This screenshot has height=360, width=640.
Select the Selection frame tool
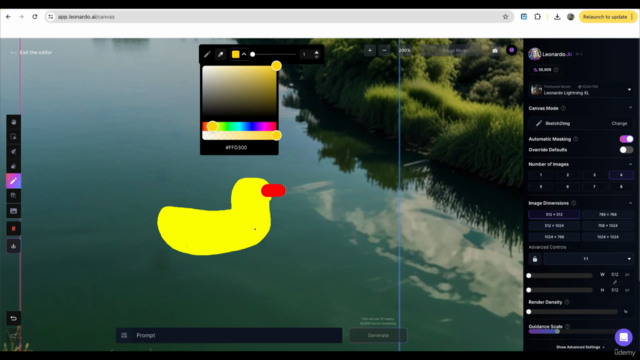point(13,137)
